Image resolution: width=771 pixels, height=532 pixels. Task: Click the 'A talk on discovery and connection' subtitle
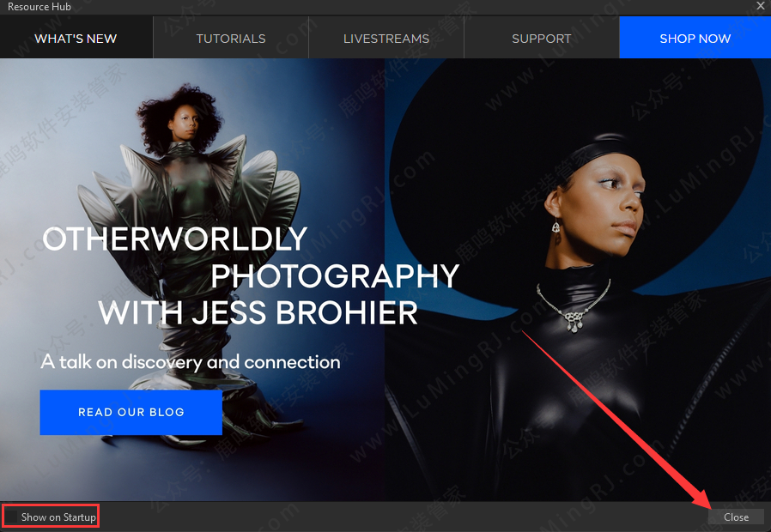coord(191,362)
